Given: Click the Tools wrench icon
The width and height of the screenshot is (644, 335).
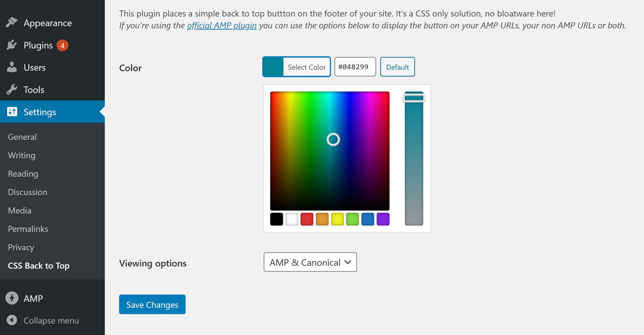Looking at the screenshot, I should 12,90.
